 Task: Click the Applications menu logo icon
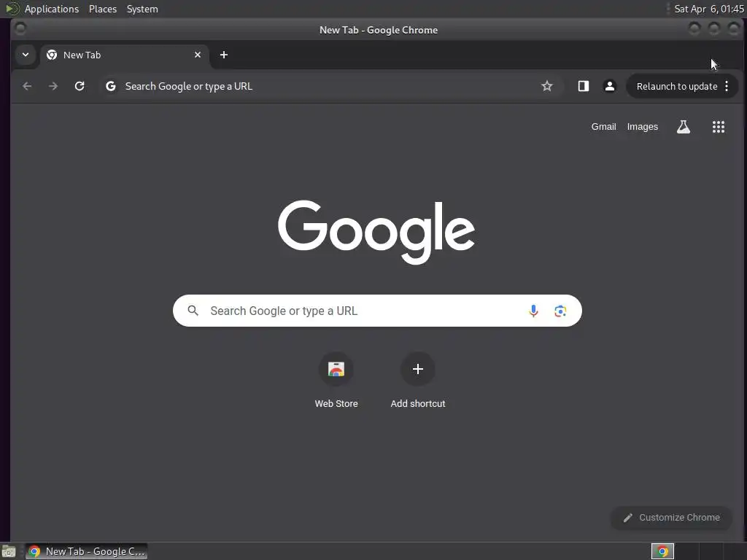[12, 9]
